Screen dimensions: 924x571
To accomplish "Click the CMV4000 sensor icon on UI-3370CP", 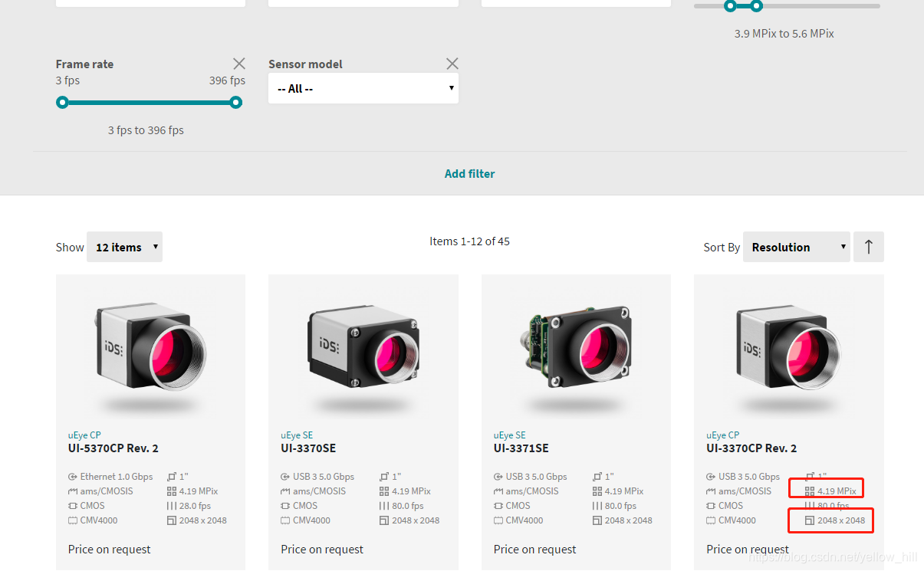I will pyautogui.click(x=711, y=520).
